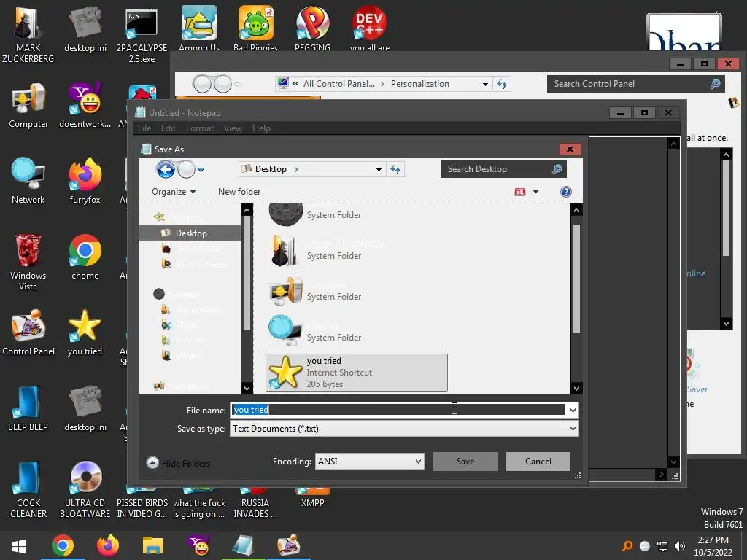
Task: Open 'you tried' star desktop shortcut
Action: coord(85,332)
